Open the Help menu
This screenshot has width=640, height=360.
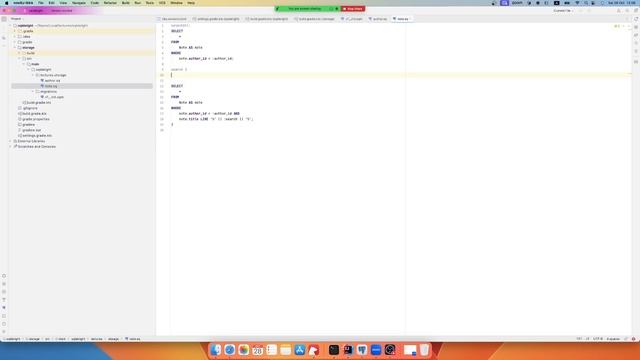191,3
